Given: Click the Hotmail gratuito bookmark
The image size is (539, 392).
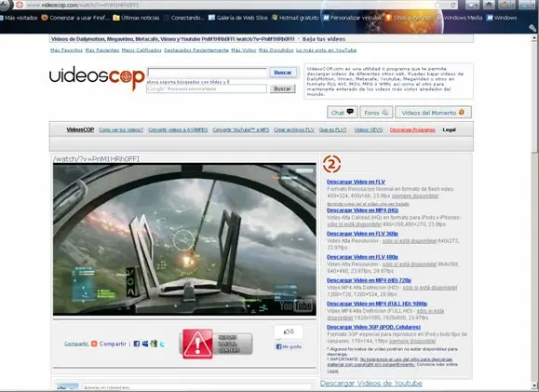Looking at the screenshot, I should point(295,18).
